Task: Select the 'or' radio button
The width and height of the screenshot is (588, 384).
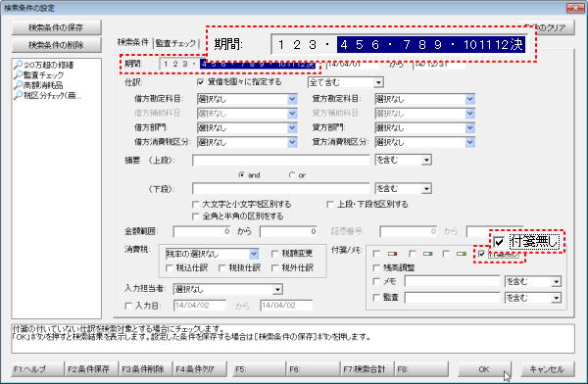Action: [x=292, y=175]
